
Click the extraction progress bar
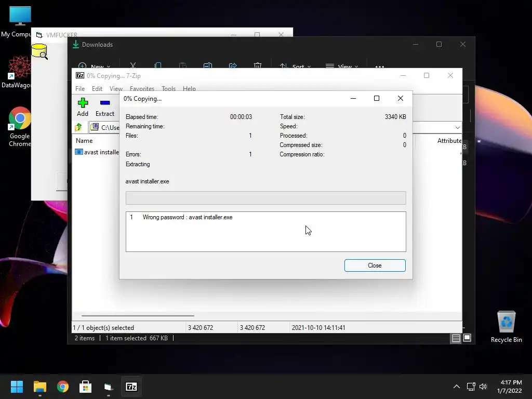pos(265,198)
